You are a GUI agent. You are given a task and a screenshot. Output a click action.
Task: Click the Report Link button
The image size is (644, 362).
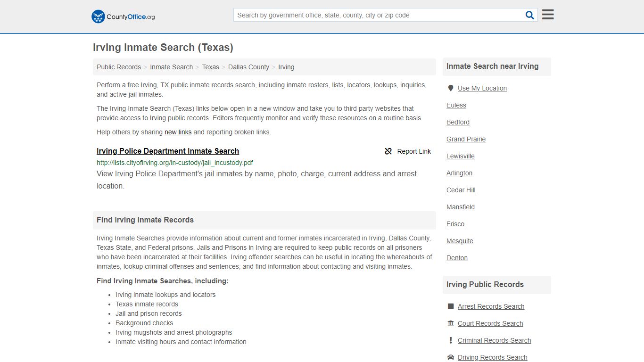[408, 151]
